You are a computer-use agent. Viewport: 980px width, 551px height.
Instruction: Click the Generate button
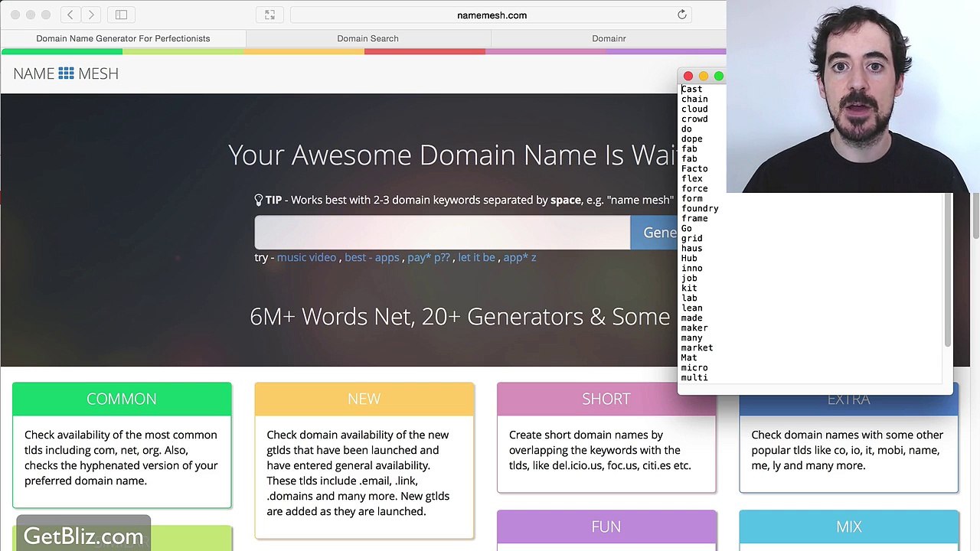pyautogui.click(x=654, y=233)
